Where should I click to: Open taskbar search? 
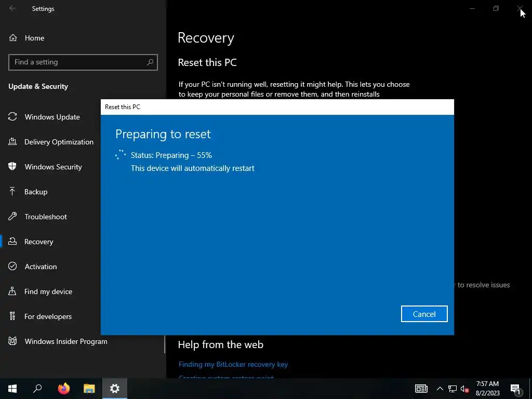click(x=37, y=389)
